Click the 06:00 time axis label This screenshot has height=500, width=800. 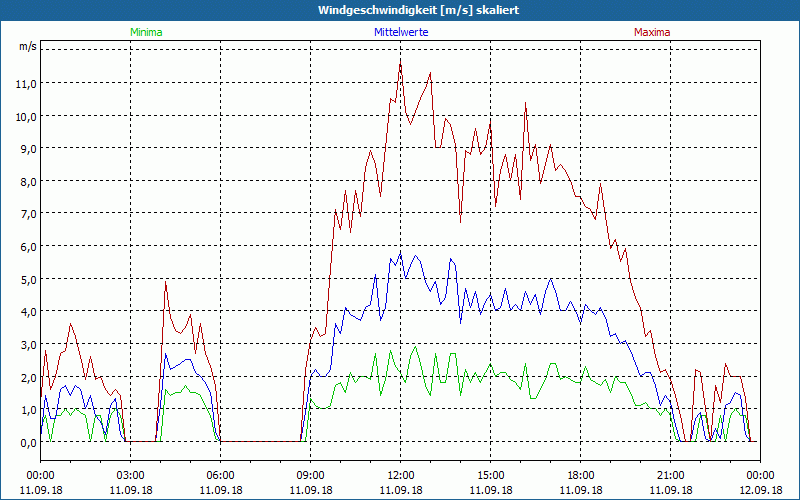(x=220, y=476)
